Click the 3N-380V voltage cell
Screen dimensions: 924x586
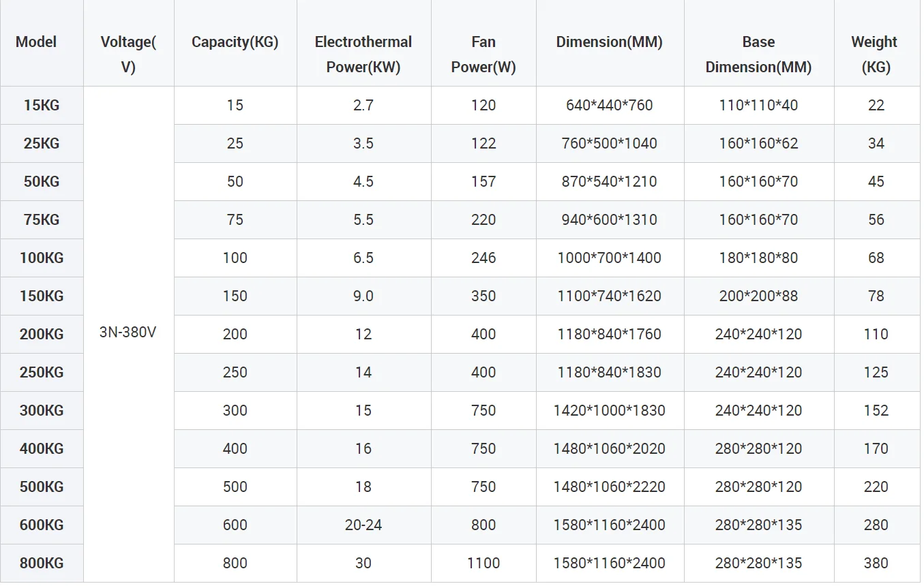pos(128,334)
